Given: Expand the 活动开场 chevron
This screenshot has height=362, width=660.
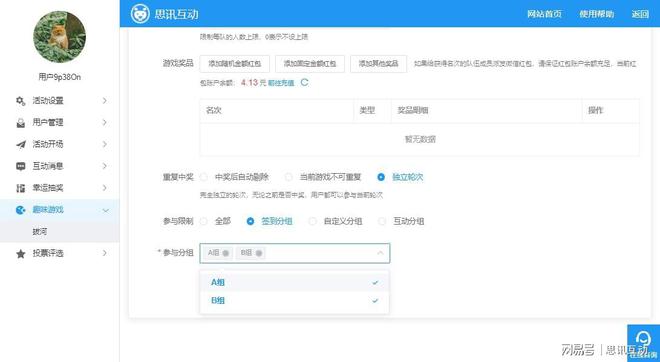Looking at the screenshot, I should 105,144.
